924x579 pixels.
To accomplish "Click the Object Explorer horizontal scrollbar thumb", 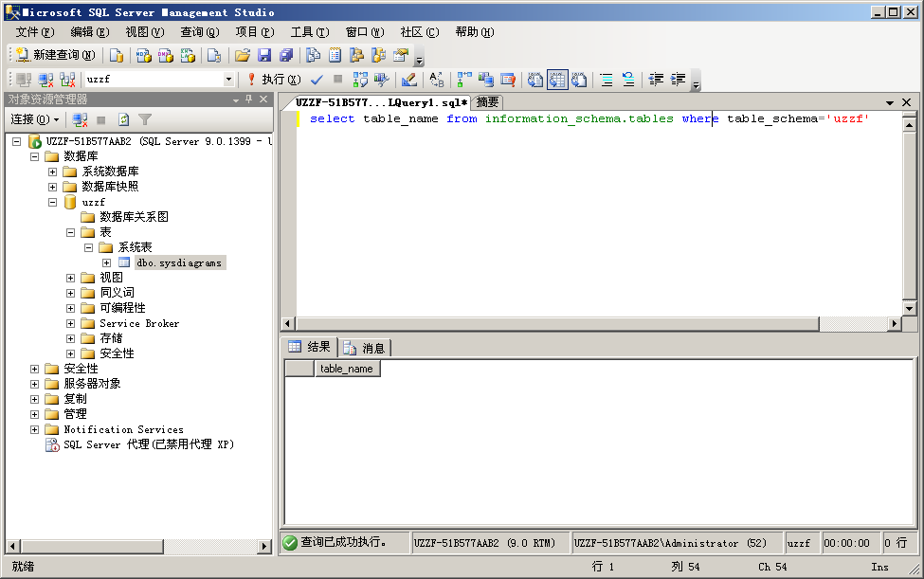I will [x=91, y=547].
